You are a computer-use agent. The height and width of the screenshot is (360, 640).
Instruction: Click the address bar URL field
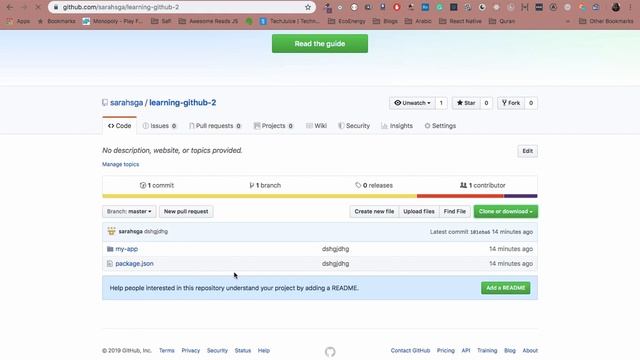click(182, 7)
